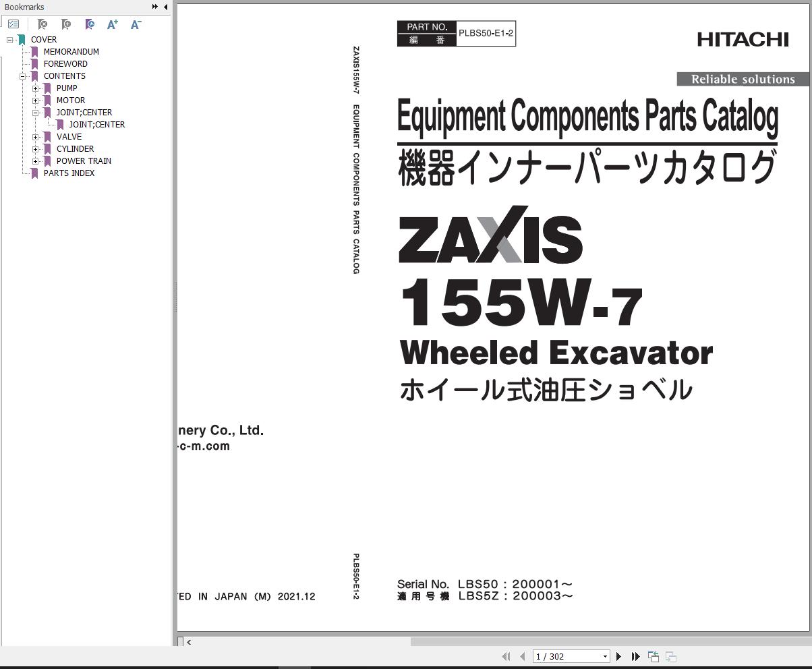
Task: Select the MEMORANDUM bookmark
Action: tap(71, 51)
